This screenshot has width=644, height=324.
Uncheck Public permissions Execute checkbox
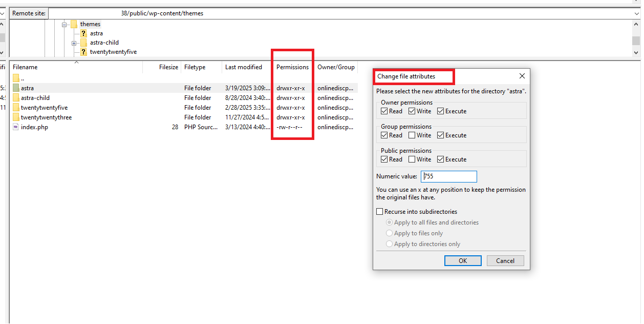click(440, 159)
